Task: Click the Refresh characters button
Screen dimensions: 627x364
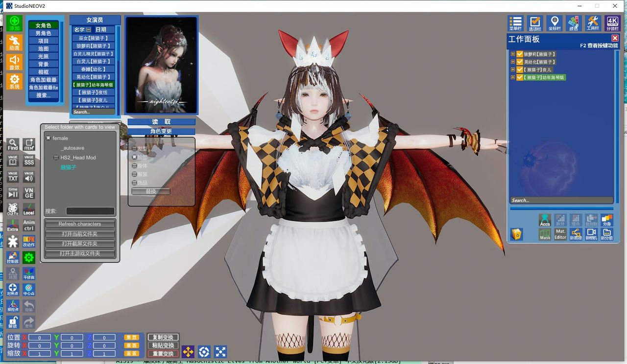Action: (79, 224)
